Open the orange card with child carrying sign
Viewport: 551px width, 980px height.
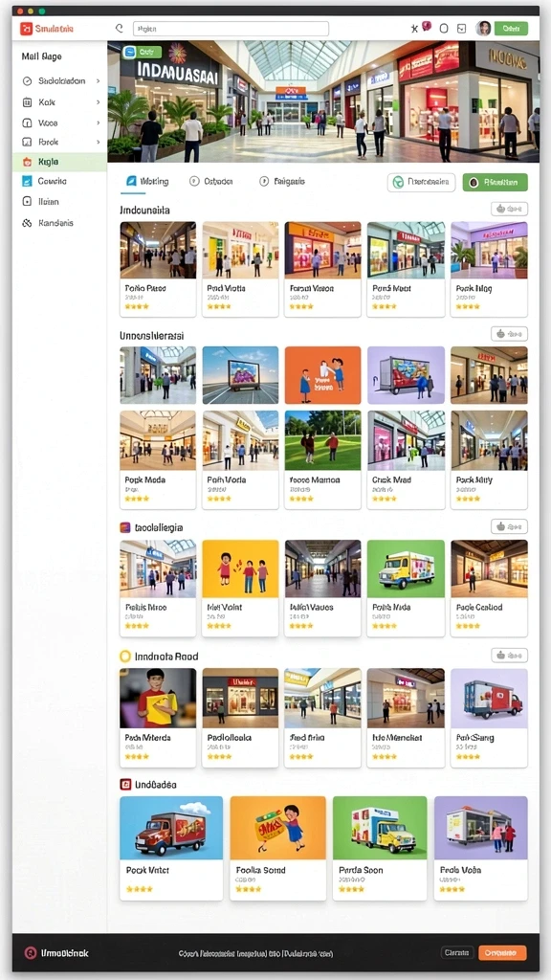(278, 848)
